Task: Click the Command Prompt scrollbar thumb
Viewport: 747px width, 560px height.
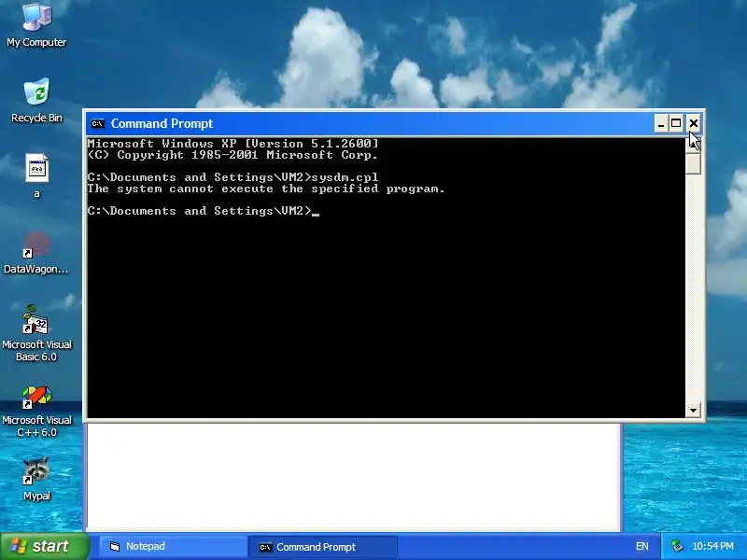Action: pyautogui.click(x=693, y=163)
